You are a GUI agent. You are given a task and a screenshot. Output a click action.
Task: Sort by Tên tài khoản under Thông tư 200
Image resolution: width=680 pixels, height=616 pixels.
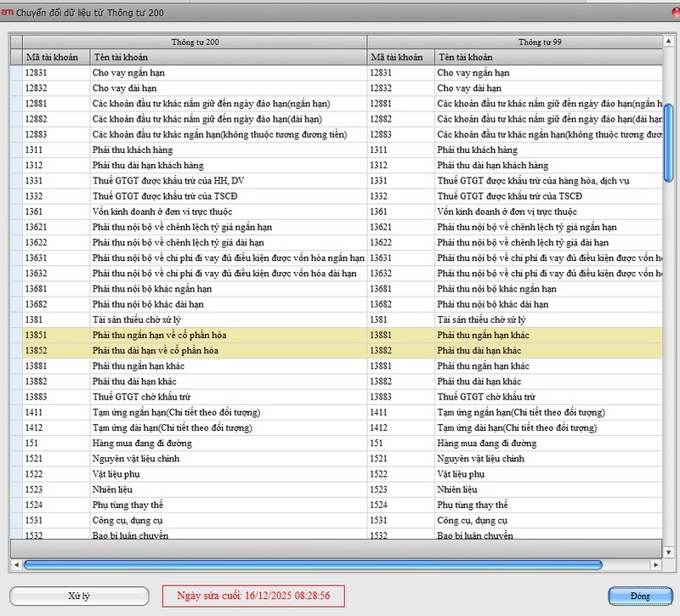[x=227, y=57]
